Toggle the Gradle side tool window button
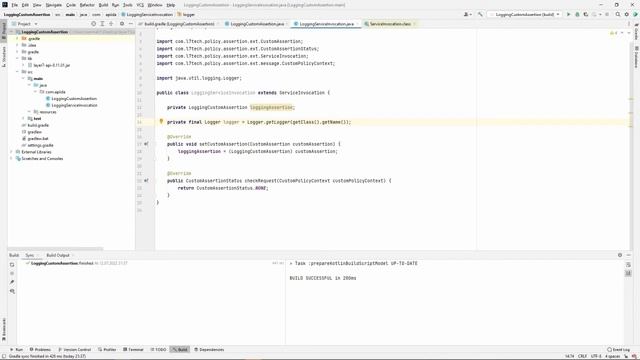Screen dimensions: 640x360 click(x=636, y=31)
